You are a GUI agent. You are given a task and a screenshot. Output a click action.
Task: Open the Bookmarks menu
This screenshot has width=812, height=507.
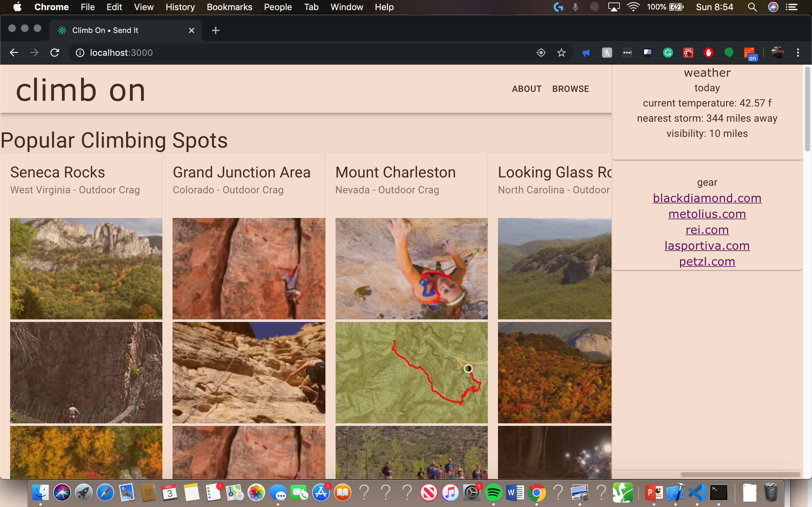229,7
